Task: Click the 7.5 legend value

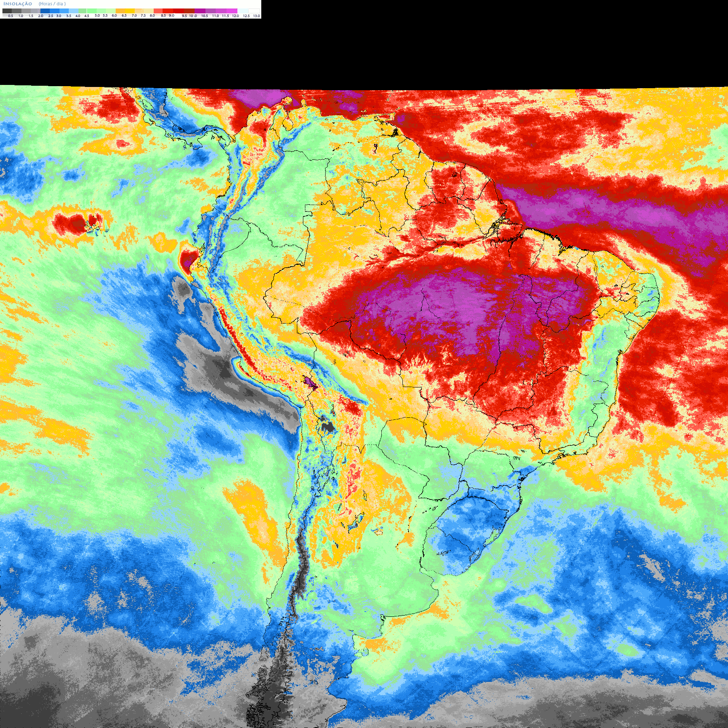Action: 143,15
